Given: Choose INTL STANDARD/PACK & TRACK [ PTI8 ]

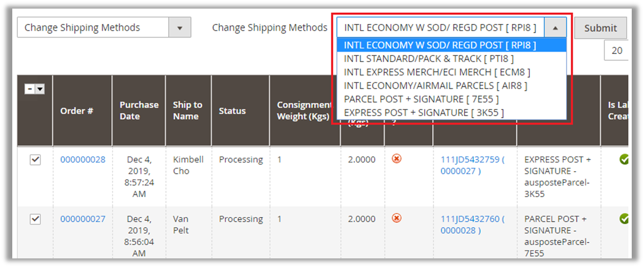Looking at the screenshot, I should tap(429, 58).
